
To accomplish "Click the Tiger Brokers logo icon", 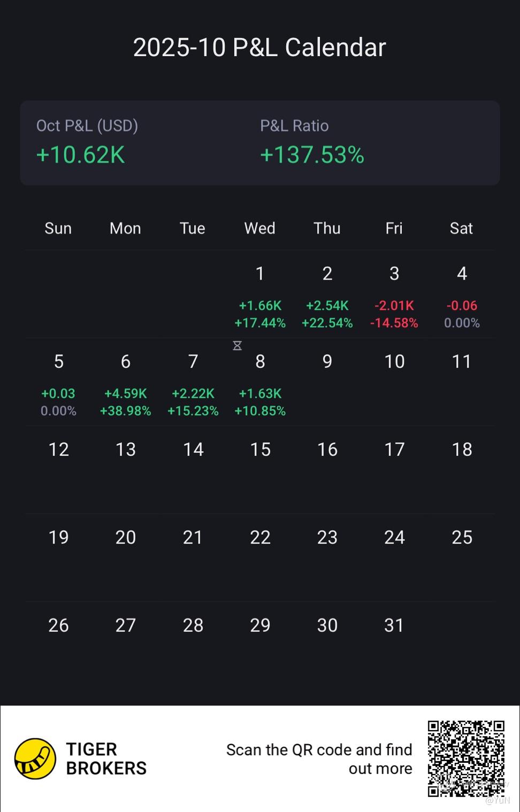I will [x=35, y=759].
